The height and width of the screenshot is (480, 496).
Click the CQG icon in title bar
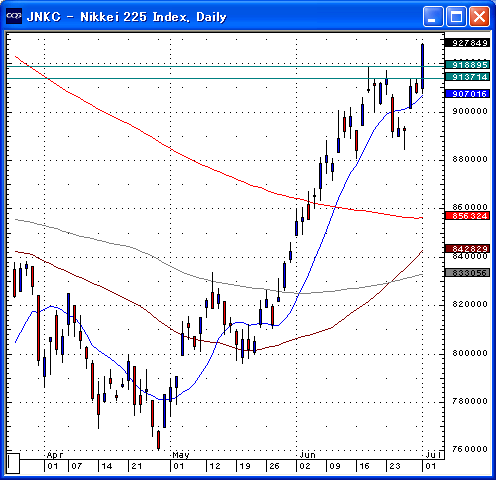point(14,16)
